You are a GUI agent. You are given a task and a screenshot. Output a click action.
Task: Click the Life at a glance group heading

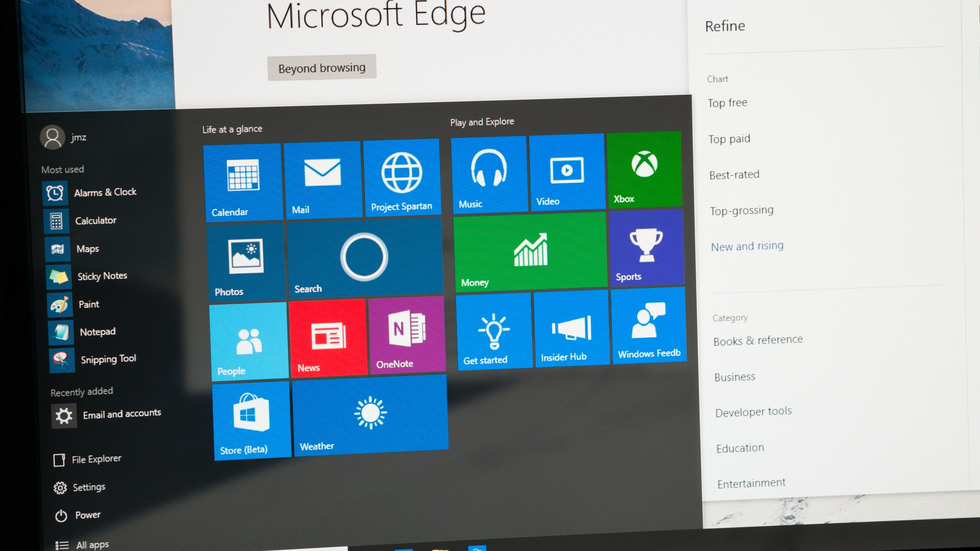[x=232, y=129]
